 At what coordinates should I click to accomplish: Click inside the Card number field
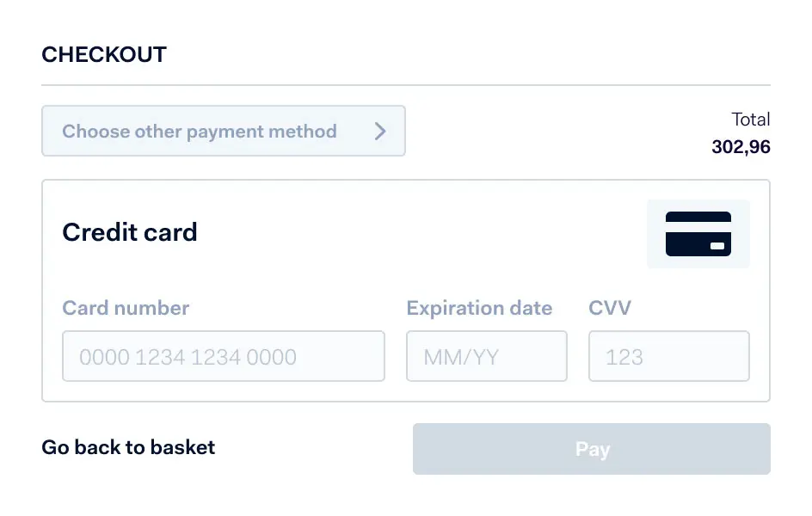224,356
